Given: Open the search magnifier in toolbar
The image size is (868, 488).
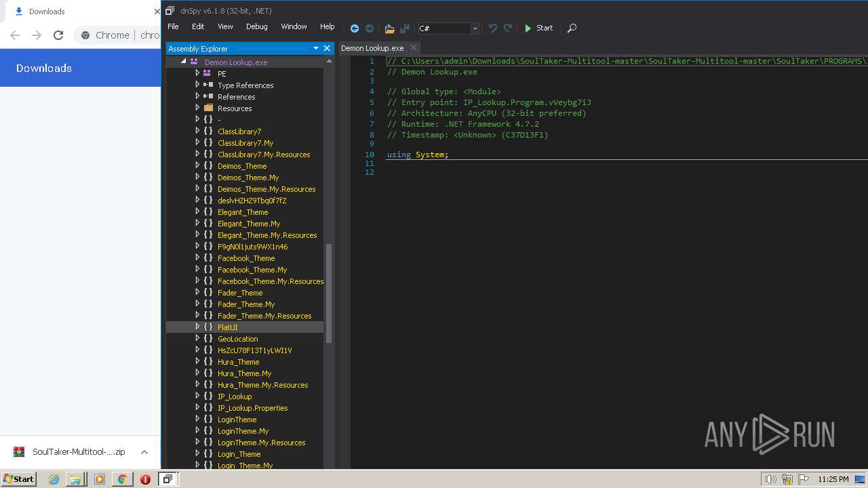Looking at the screenshot, I should click(572, 28).
